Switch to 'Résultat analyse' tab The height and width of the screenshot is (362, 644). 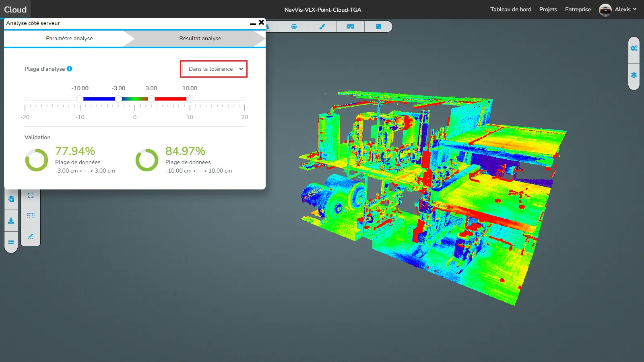click(x=200, y=38)
